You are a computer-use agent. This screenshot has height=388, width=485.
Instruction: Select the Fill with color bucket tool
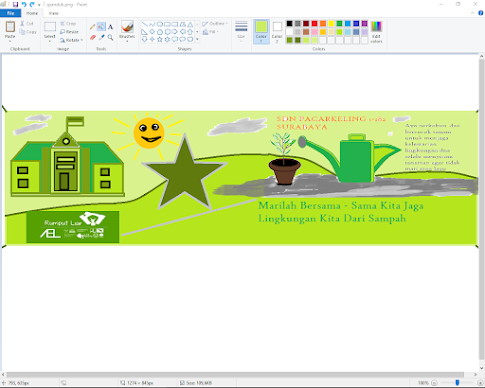coord(101,27)
